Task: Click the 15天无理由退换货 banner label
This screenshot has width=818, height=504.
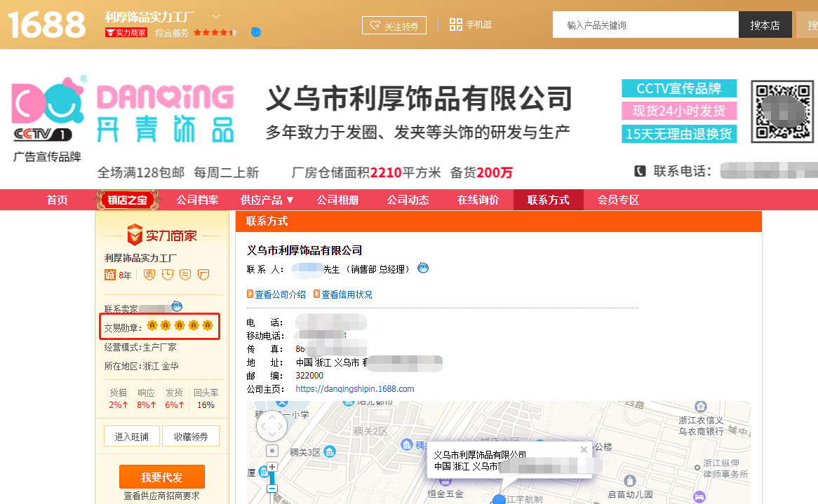Action: tap(678, 134)
